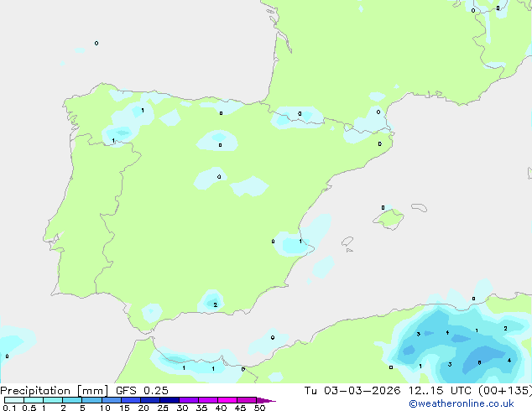Viewport: 532px width, 411px height.
Task: Click the "Precipitation [mm]" title text
Action: tap(55, 391)
